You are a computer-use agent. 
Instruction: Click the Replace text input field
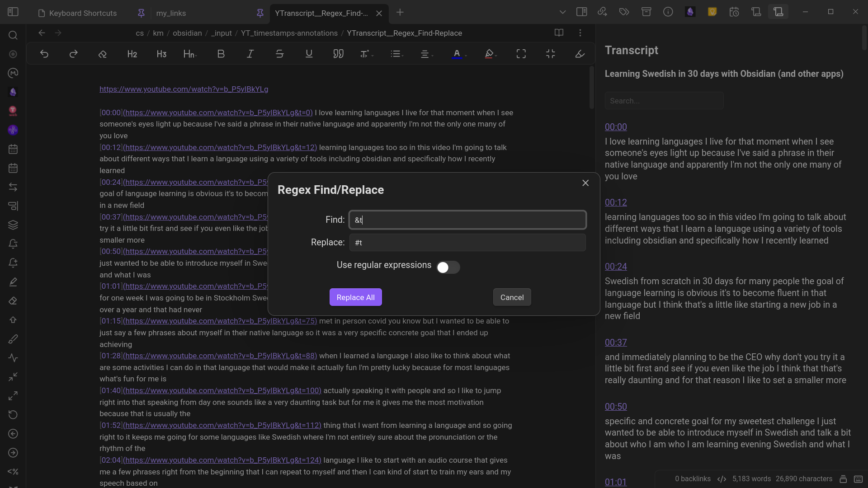coord(467,243)
